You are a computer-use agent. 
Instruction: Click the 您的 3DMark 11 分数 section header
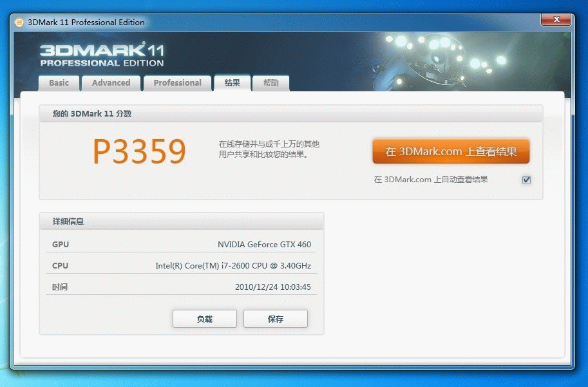click(92, 114)
